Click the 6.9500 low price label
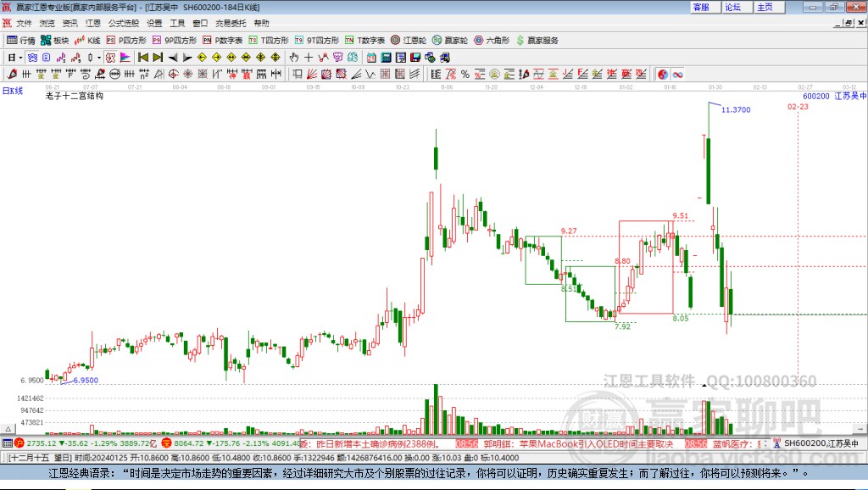 [x=86, y=381]
